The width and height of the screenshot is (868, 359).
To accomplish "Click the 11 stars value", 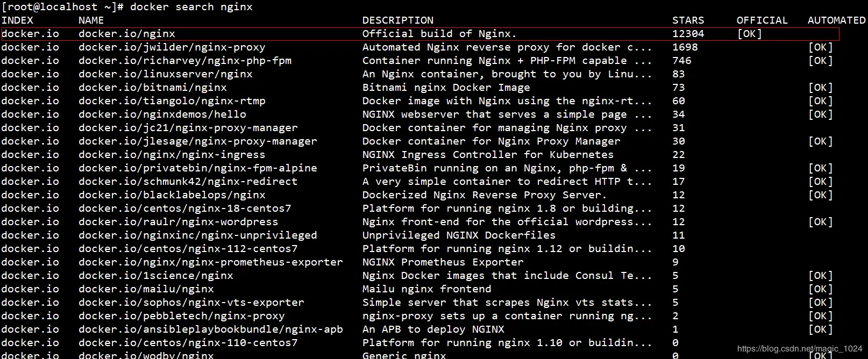I will click(x=679, y=235).
